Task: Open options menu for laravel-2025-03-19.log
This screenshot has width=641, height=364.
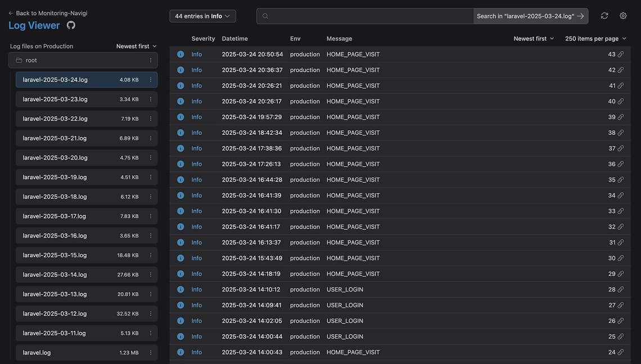Action: point(151,178)
